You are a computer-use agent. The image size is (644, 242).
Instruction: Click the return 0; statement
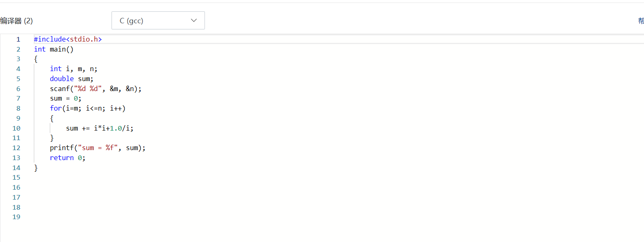tap(67, 158)
